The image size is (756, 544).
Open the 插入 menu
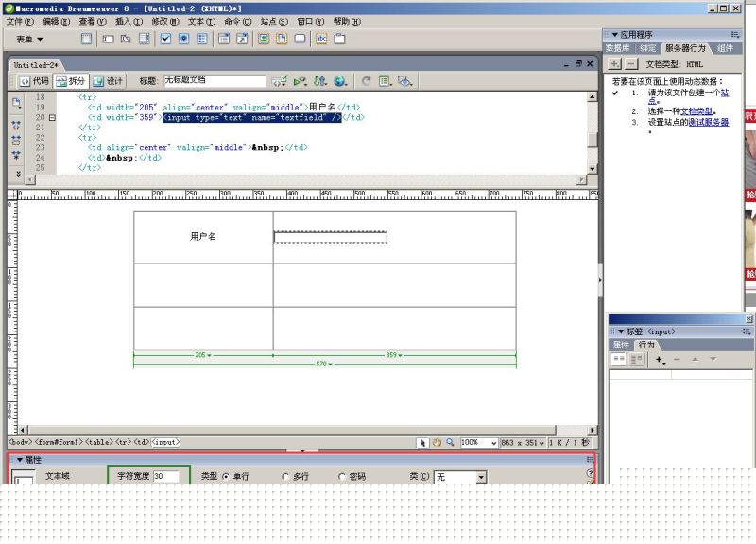click(129, 21)
